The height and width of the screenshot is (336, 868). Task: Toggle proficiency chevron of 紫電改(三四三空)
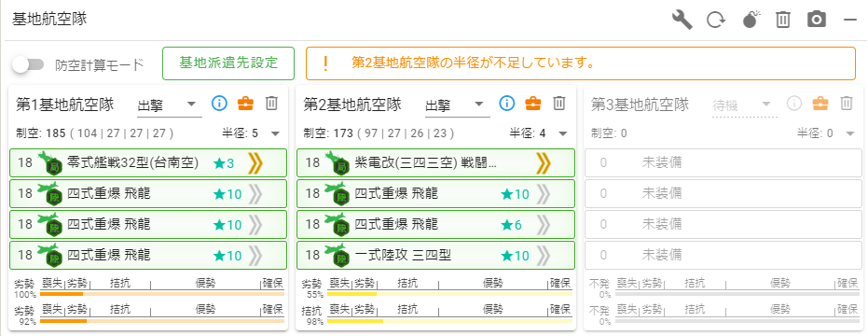tap(544, 163)
